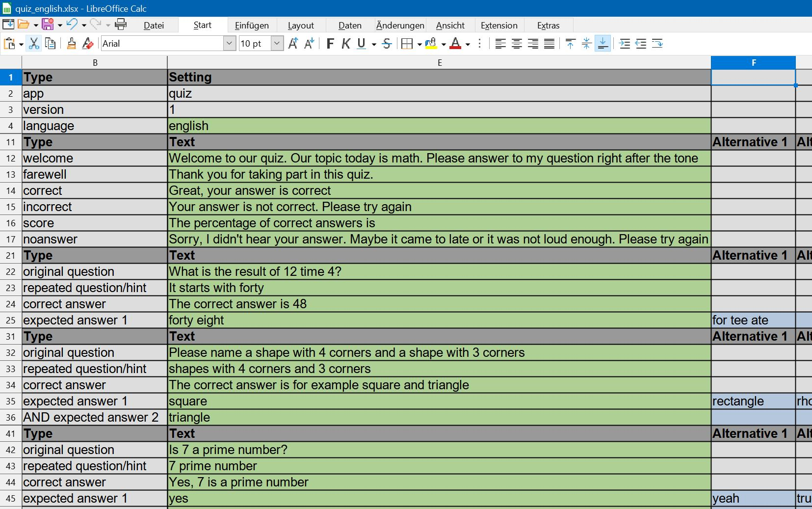
Task: Switch to the Daten tab
Action: (x=350, y=26)
